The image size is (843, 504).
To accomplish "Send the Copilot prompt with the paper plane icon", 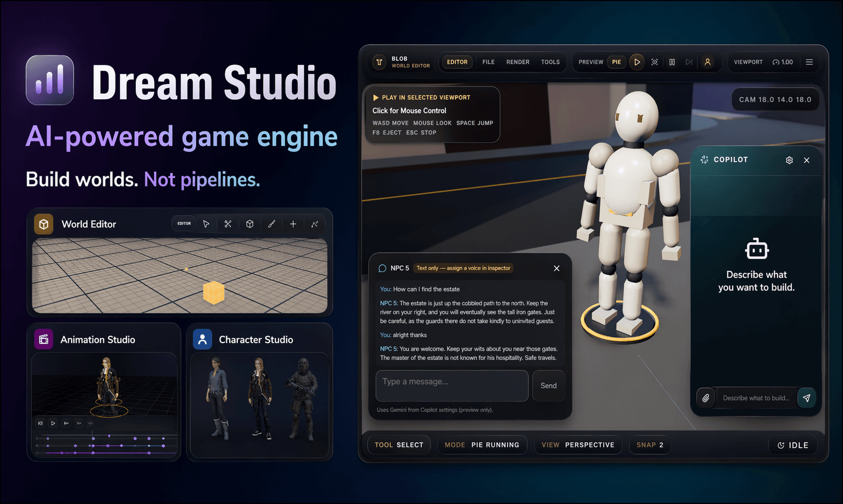I will click(x=806, y=398).
